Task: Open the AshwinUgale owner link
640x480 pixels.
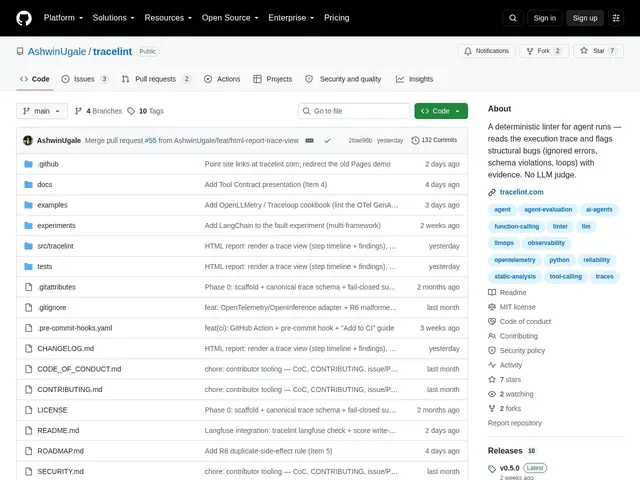Action: pyautogui.click(x=57, y=51)
